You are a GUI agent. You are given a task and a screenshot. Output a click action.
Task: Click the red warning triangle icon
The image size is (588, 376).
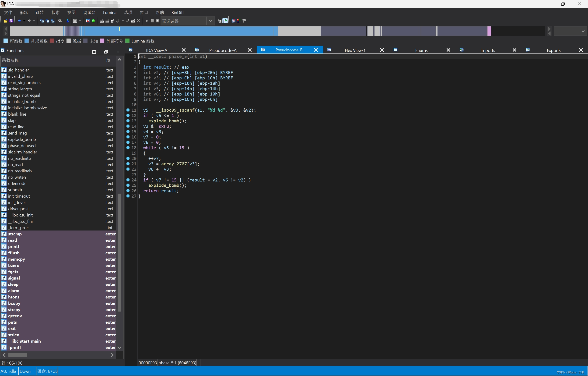tap(88, 21)
